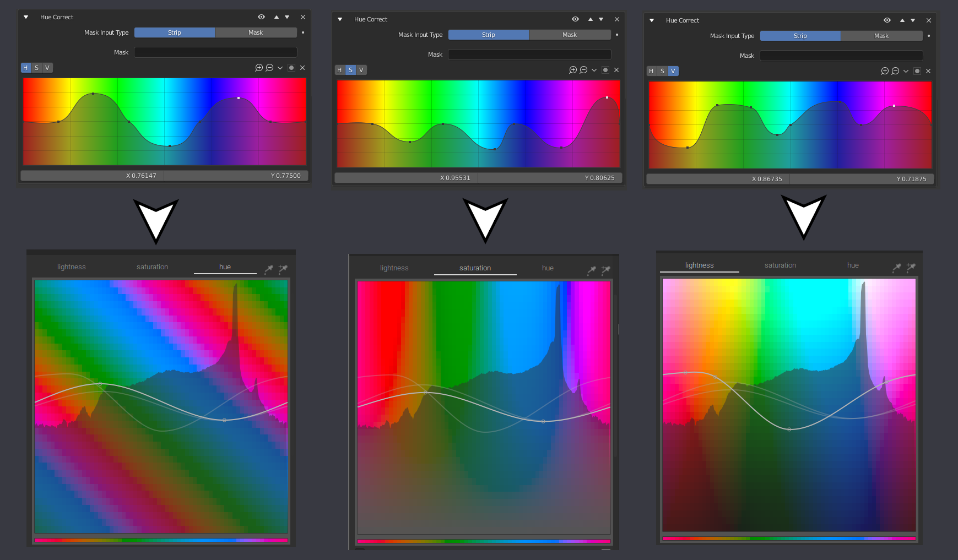Viewport: 958px width, 560px height.
Task: Switch to lightness tab where hue is active
Action: pos(72,267)
